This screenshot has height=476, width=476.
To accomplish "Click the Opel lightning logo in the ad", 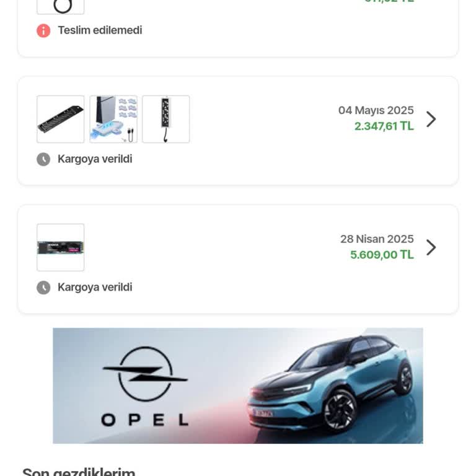I will click(145, 374).
